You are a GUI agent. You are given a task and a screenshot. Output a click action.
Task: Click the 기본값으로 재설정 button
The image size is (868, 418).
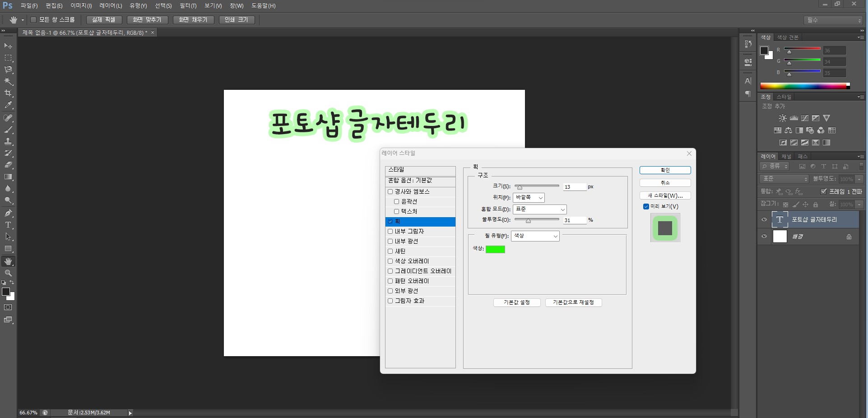[x=574, y=302]
